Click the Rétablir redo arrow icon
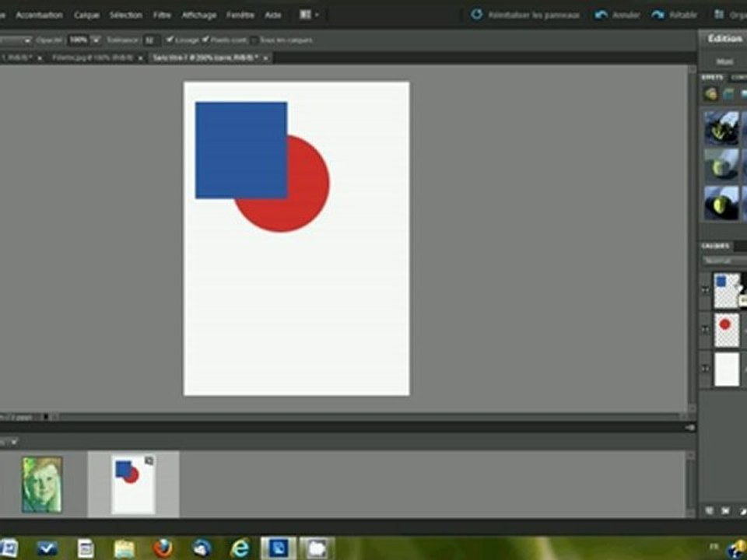Screen dimensions: 747x560 658,16
